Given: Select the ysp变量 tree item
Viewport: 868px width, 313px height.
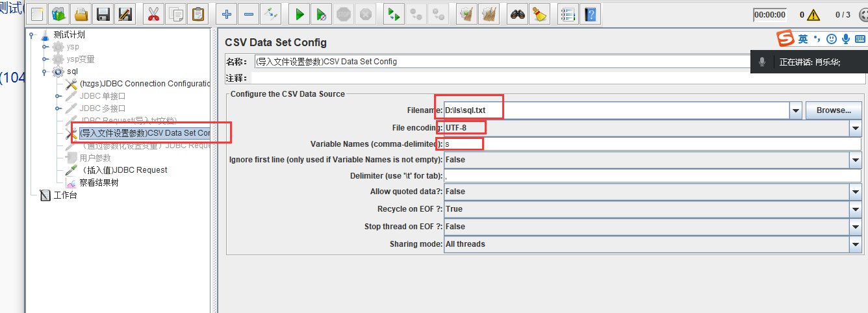Looking at the screenshot, I should click(x=81, y=59).
